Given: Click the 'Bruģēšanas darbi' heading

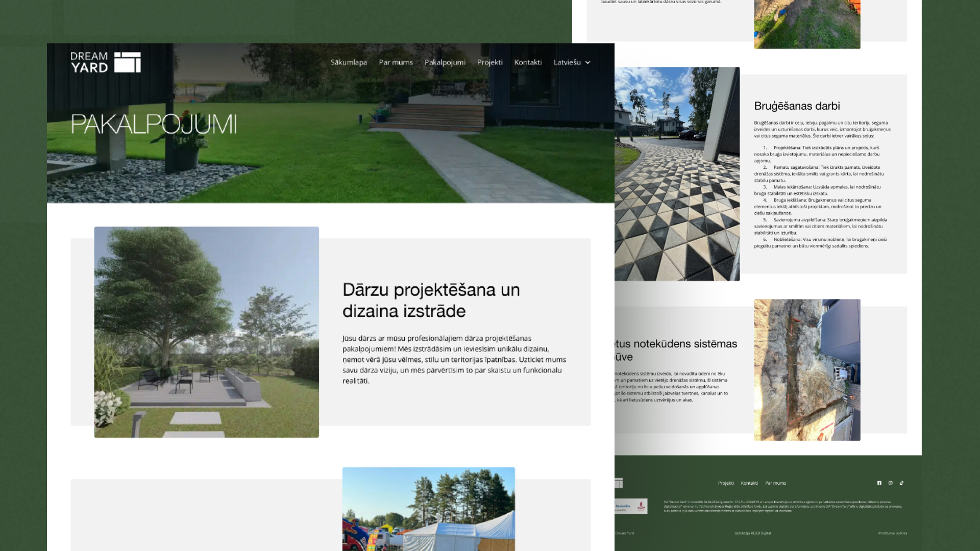Looking at the screenshot, I should (797, 106).
